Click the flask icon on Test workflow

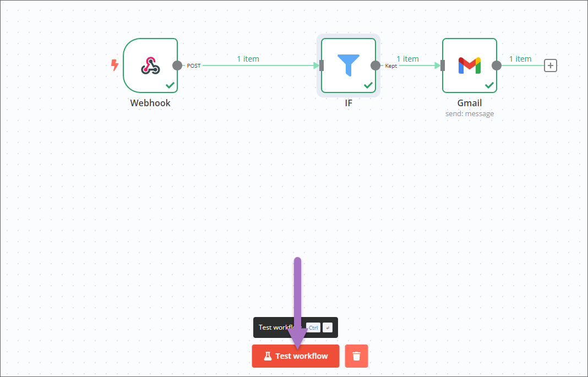point(268,356)
